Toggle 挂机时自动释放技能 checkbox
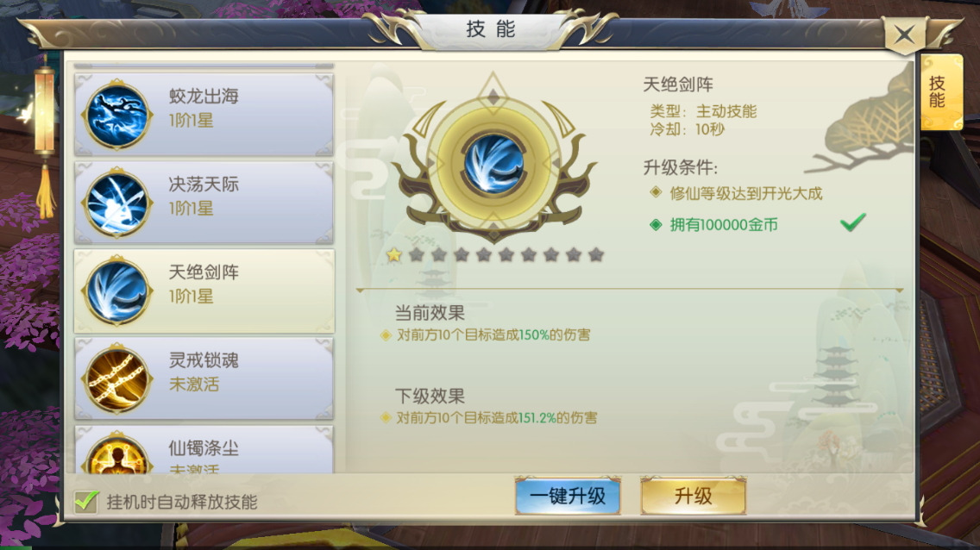Image resolution: width=980 pixels, height=550 pixels. [86, 501]
